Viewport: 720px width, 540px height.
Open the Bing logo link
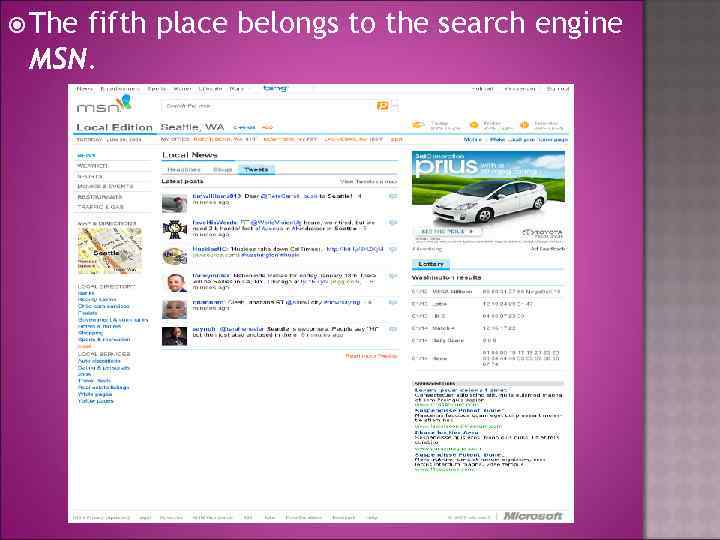click(276, 88)
